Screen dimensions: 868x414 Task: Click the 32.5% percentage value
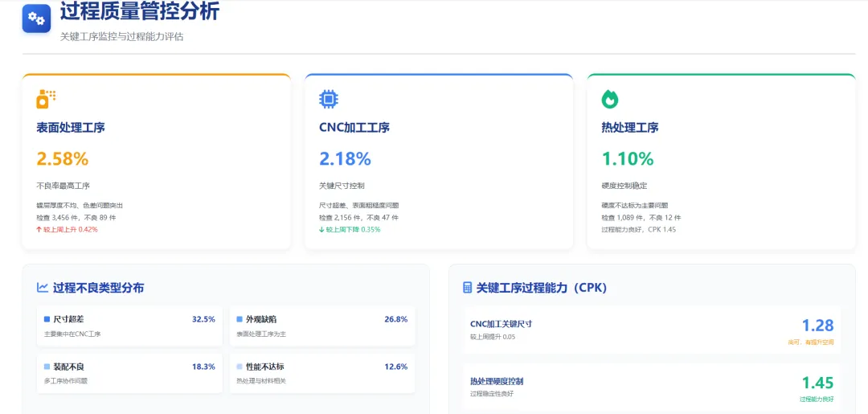click(x=203, y=319)
